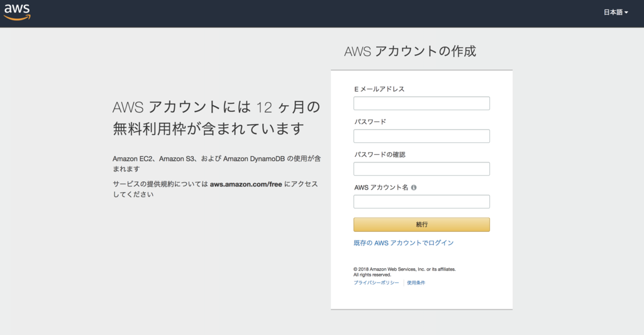Open the 使用条件 link

pos(416,283)
